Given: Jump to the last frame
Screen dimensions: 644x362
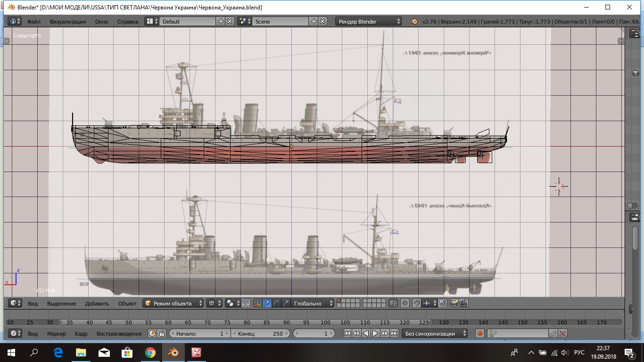Looking at the screenshot, I should point(394,334).
